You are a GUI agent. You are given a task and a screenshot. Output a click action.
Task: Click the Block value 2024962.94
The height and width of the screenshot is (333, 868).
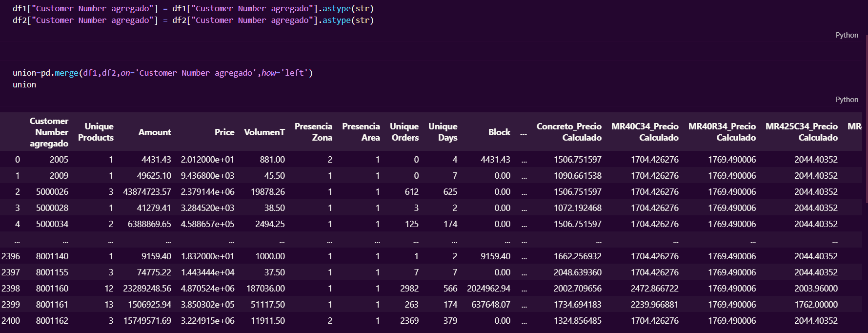pyautogui.click(x=488, y=289)
